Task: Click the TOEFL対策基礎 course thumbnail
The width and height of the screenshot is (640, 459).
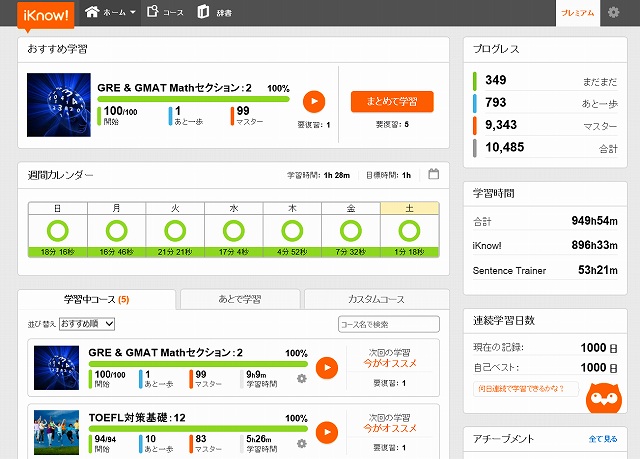Action: click(x=56, y=432)
